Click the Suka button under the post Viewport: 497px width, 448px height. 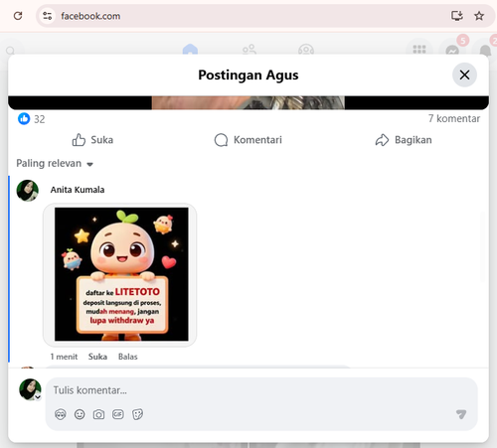click(92, 140)
